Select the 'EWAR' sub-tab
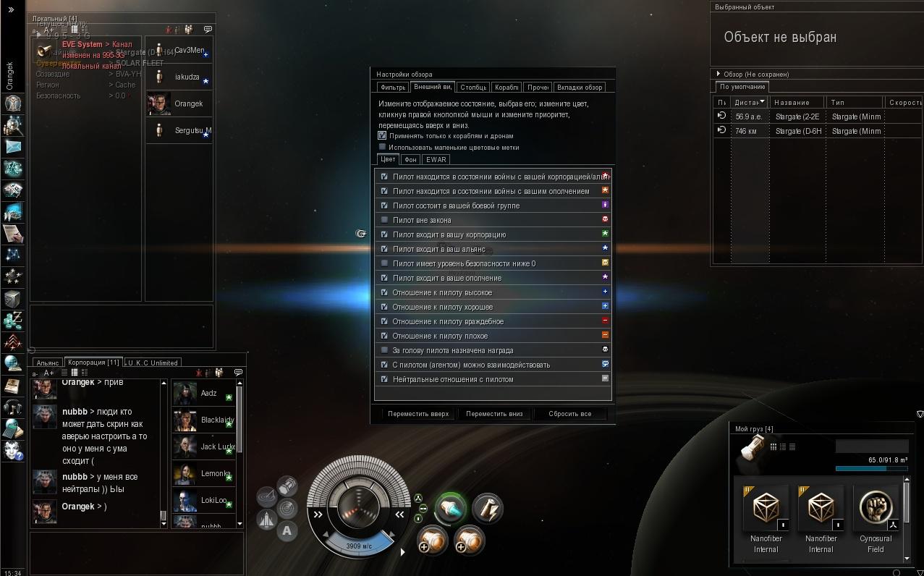The width and height of the screenshot is (924, 576). coord(436,159)
